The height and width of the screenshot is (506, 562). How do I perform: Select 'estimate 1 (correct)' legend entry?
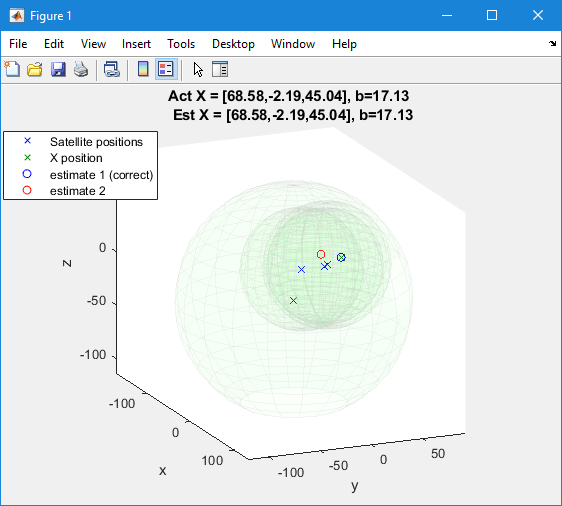[101, 175]
